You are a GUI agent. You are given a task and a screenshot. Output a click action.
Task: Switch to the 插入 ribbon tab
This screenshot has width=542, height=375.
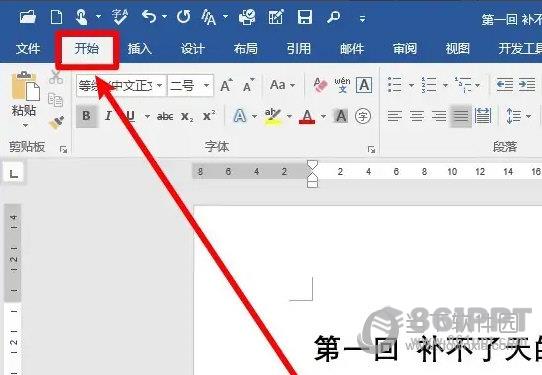click(x=140, y=48)
